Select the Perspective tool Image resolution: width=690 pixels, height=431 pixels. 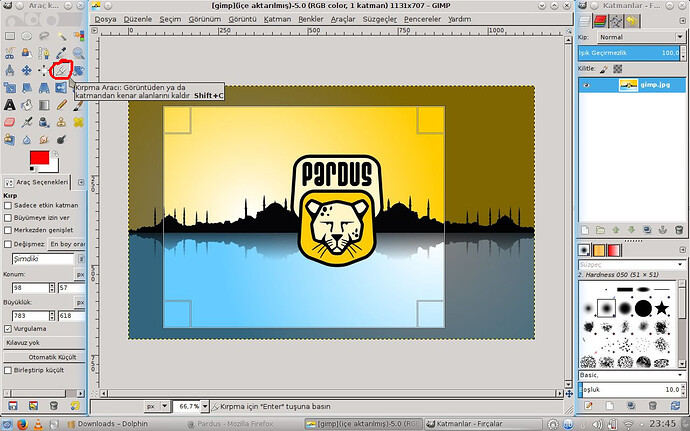44,88
